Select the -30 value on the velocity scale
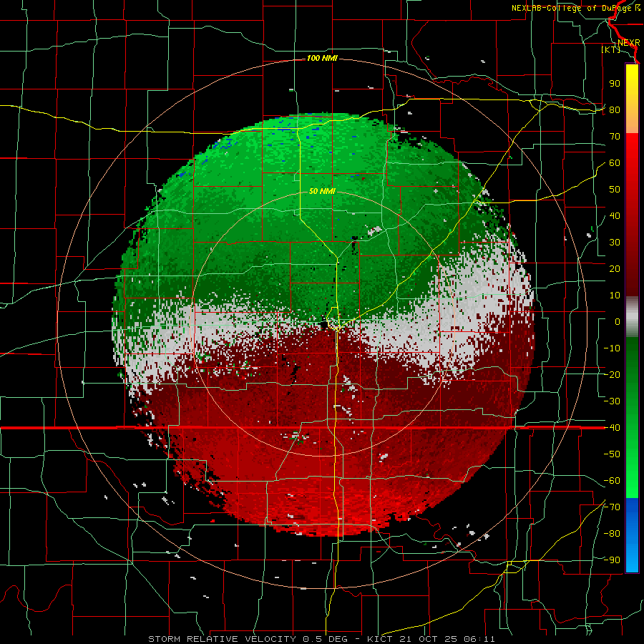644x644 pixels. point(612,401)
